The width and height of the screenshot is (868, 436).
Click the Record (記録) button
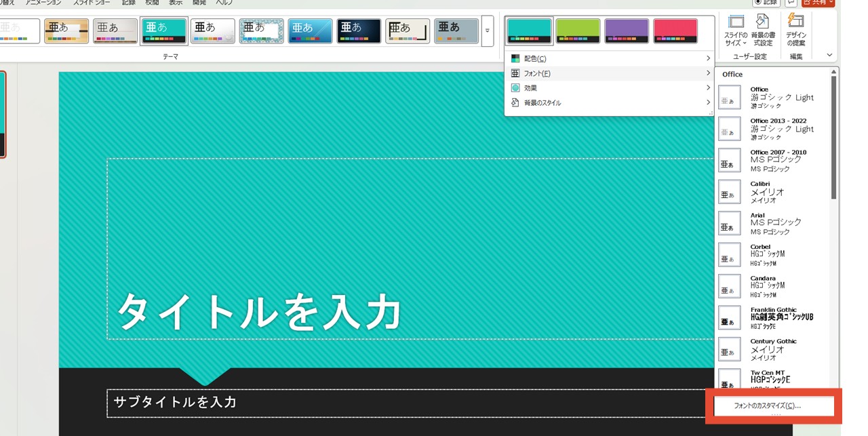pos(766,3)
